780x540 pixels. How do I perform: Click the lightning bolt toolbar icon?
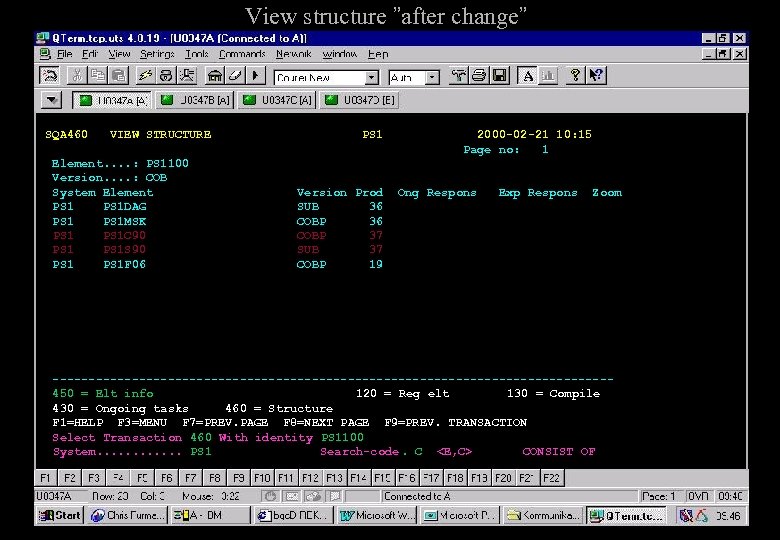tap(145, 76)
